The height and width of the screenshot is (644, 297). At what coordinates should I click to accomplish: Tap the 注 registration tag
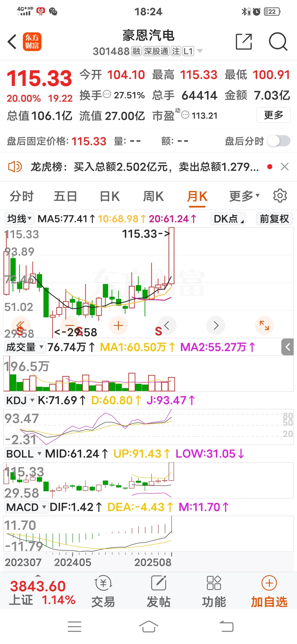[x=176, y=51]
